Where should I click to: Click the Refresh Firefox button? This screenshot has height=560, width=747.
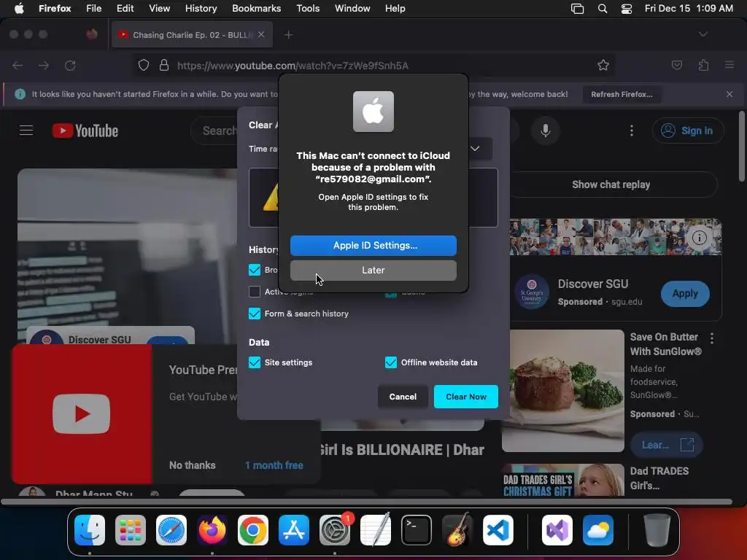[x=622, y=94]
